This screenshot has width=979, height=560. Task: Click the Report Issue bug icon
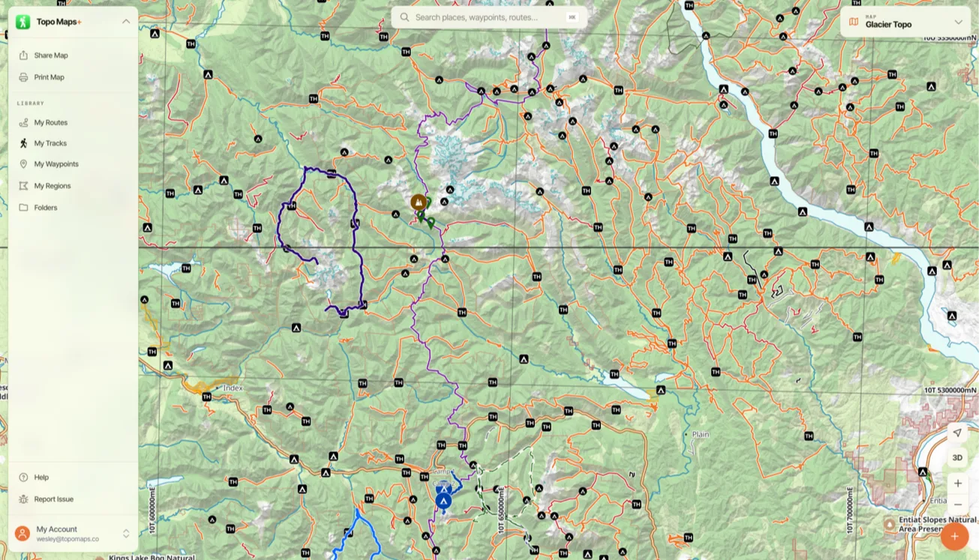point(23,499)
